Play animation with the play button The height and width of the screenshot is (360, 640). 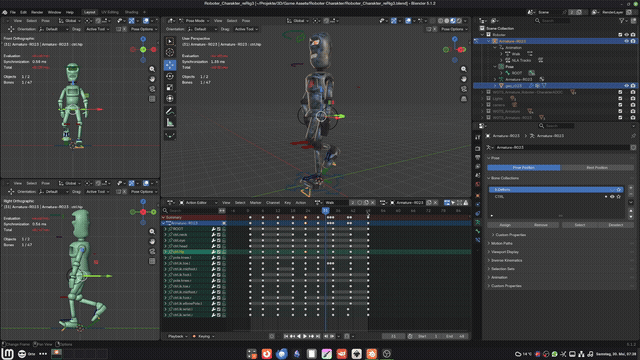305,336
